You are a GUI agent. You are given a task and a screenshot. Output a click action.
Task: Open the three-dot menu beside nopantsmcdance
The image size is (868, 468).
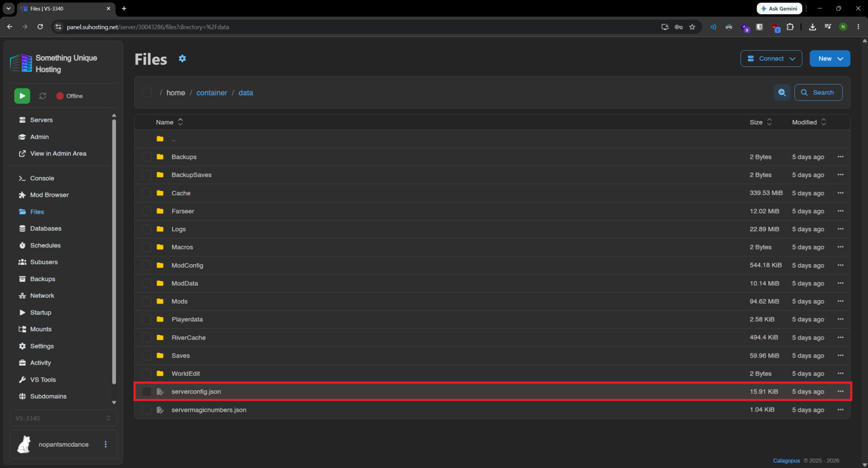[x=106, y=444]
